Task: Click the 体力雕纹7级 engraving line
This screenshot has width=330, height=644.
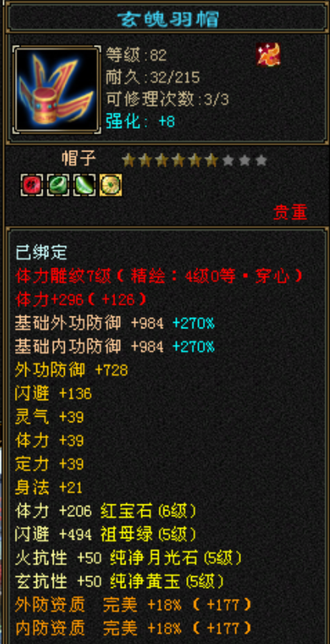Action: pos(159,277)
